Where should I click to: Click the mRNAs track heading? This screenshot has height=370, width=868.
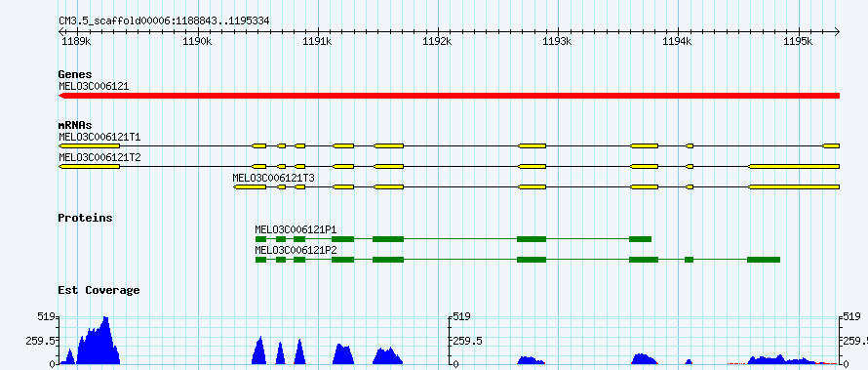pos(75,125)
